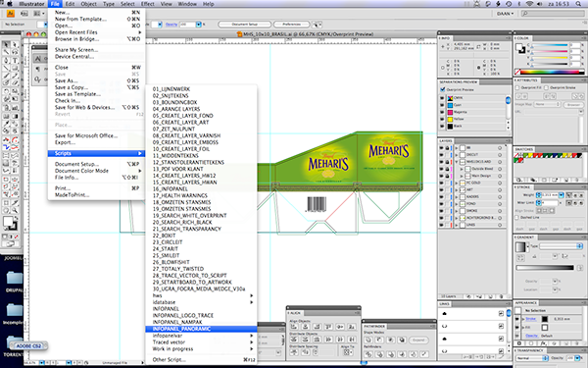Click the gradient ramp slider in Gradient panel

[545, 268]
